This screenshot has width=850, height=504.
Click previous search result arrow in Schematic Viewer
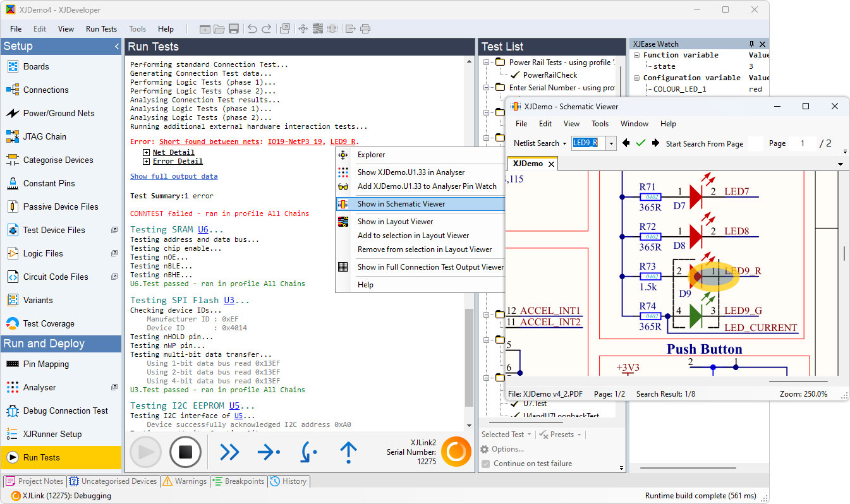click(x=626, y=143)
